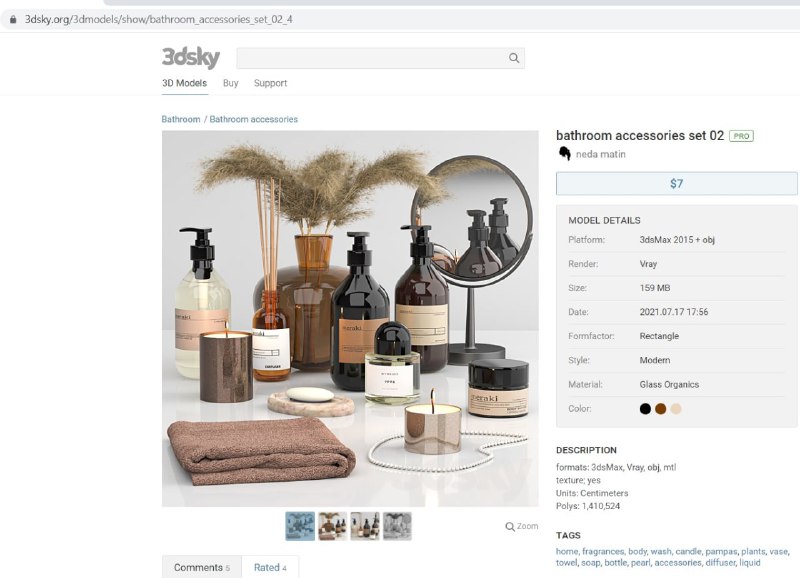
Task: Open the Bathroom accessories breadcrumb link
Action: pos(254,119)
